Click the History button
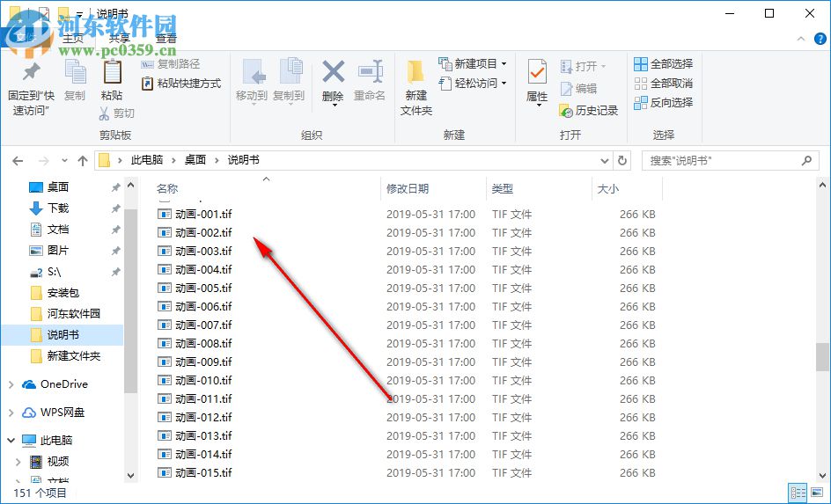Viewport: 831px width, 504px height. (x=588, y=111)
